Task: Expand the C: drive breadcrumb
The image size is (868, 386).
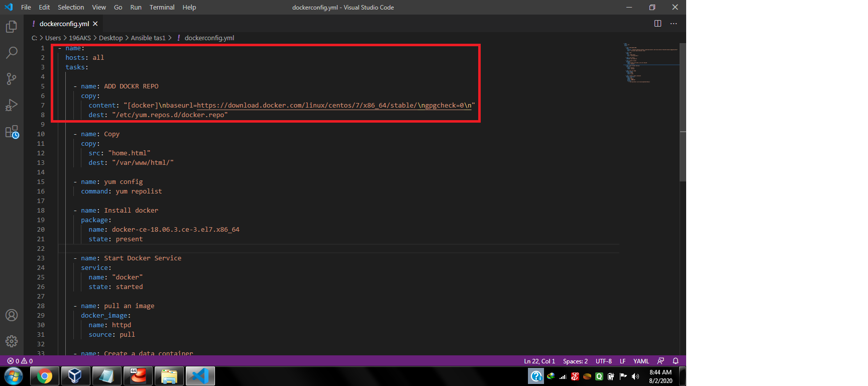Action: click(x=34, y=38)
